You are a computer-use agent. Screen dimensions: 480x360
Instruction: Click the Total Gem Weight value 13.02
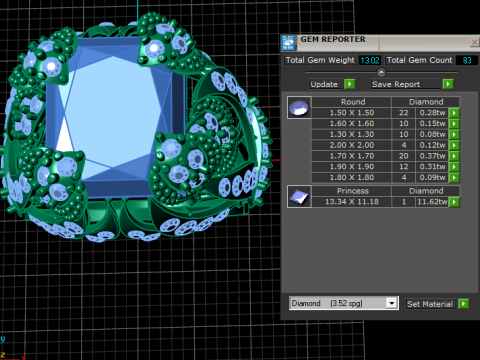point(370,60)
